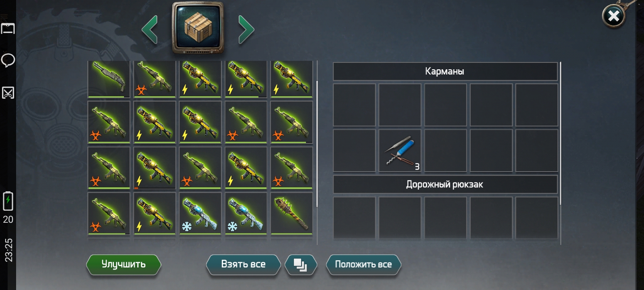Select the spiked bat weapon

[x=292, y=213]
